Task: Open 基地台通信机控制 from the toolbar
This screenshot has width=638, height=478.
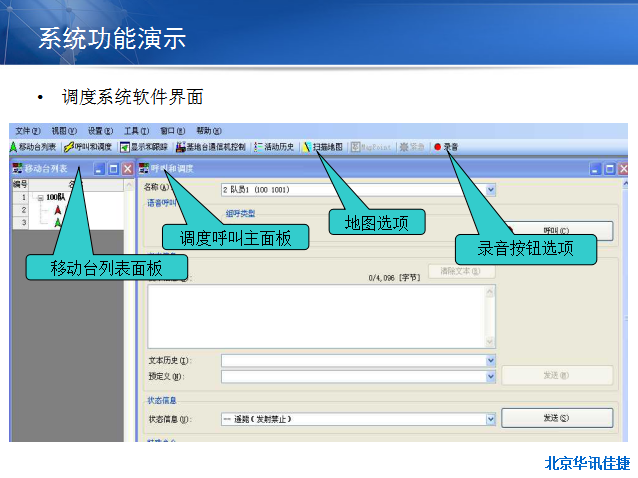Action: pyautogui.click(x=211, y=147)
